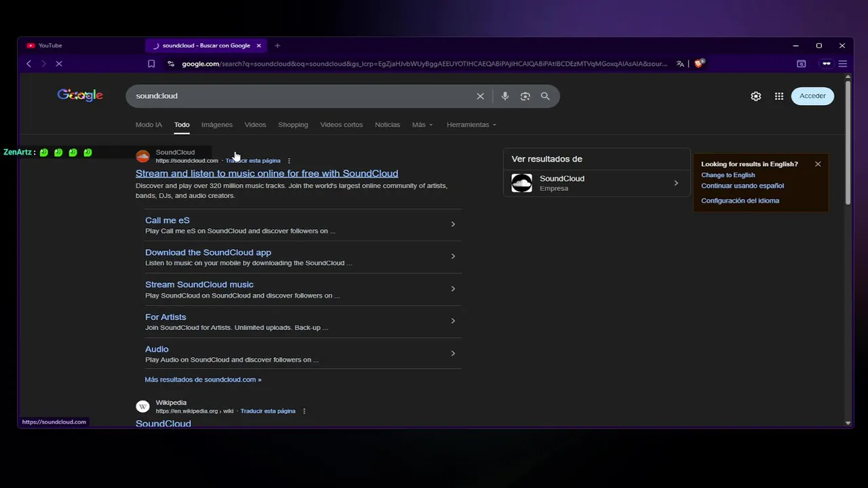Open the For Artists sitelink
The width and height of the screenshot is (868, 488).
[165, 317]
